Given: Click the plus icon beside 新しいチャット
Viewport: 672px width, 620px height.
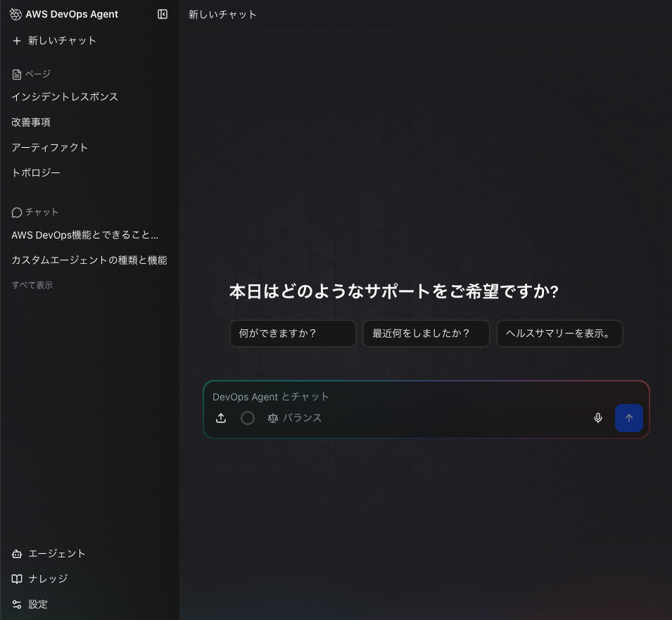Looking at the screenshot, I should 17,41.
